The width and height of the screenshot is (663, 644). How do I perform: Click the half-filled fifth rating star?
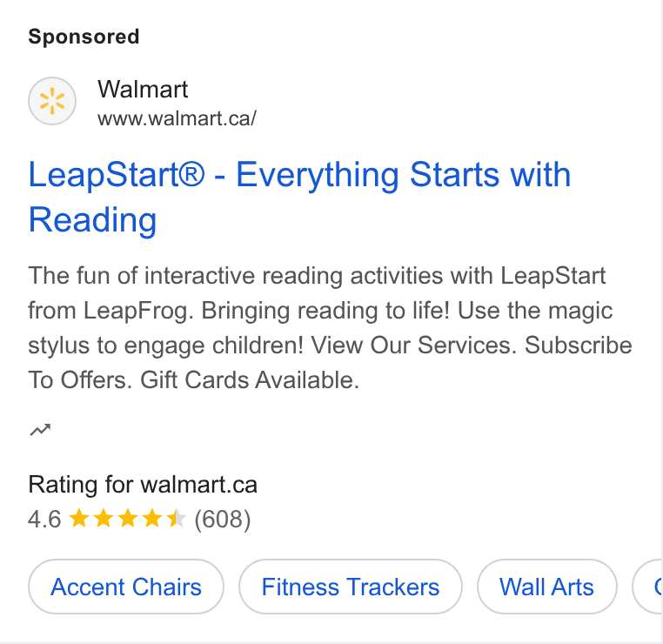pos(177,519)
